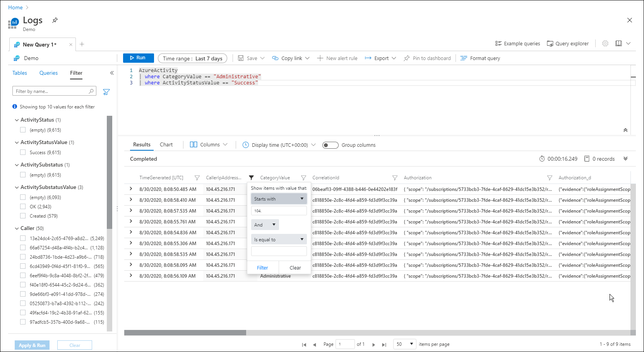The image size is (644, 352).
Task: Run the query with Run button
Action: click(x=138, y=58)
